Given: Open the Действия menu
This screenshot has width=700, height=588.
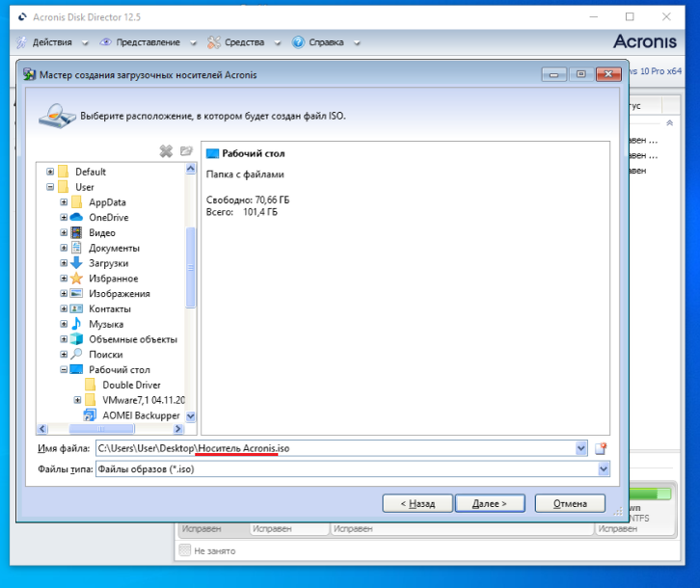Looking at the screenshot, I should [52, 42].
